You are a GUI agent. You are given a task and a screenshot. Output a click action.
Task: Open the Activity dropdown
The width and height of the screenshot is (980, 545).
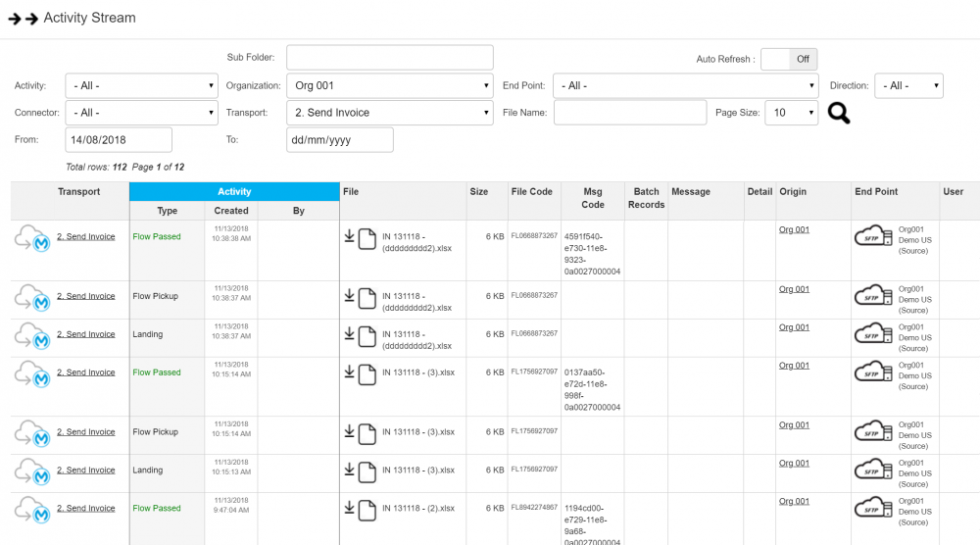click(x=141, y=86)
